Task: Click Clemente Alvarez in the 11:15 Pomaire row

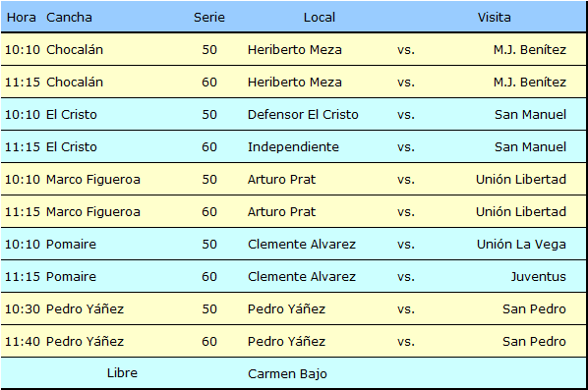Action: coord(302,276)
